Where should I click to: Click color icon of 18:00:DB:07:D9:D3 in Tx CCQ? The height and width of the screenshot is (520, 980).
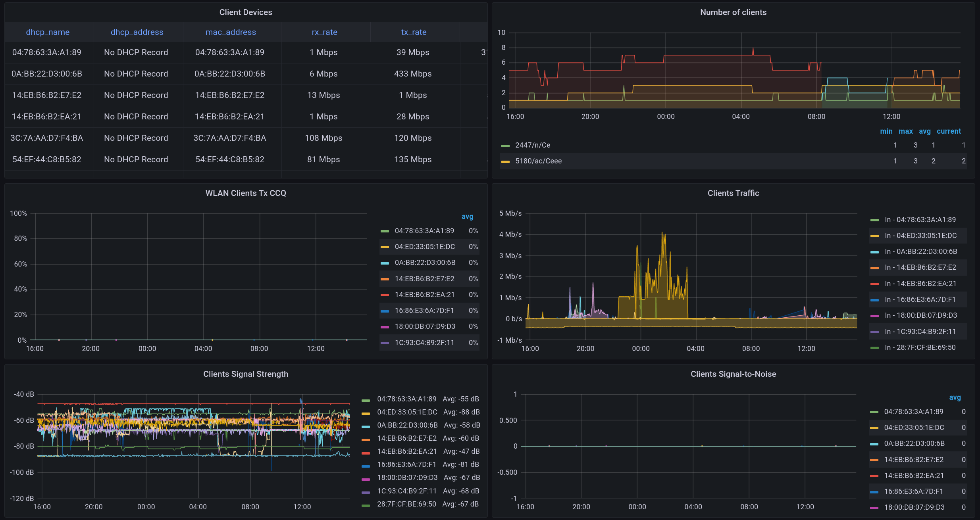385,327
